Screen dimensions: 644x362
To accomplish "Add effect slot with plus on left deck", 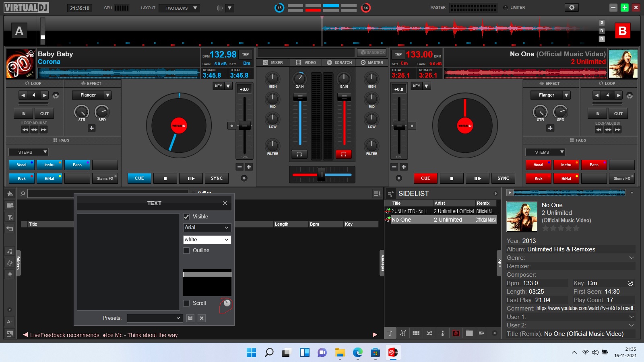I will (x=91, y=128).
